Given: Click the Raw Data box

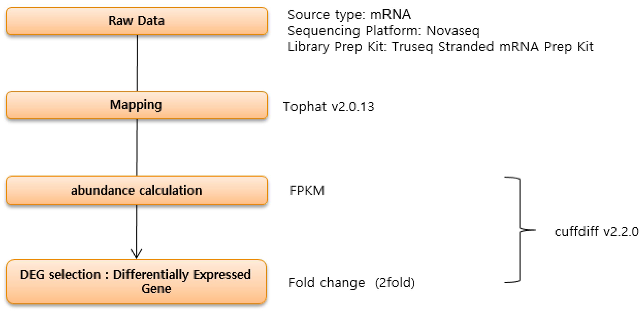Looking at the screenshot, I should [137, 21].
